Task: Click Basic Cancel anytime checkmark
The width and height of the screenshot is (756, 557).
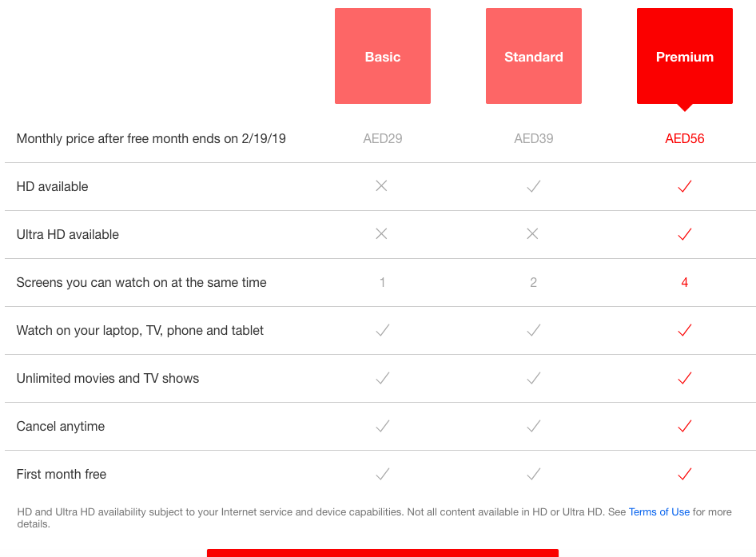Action: coord(382,426)
